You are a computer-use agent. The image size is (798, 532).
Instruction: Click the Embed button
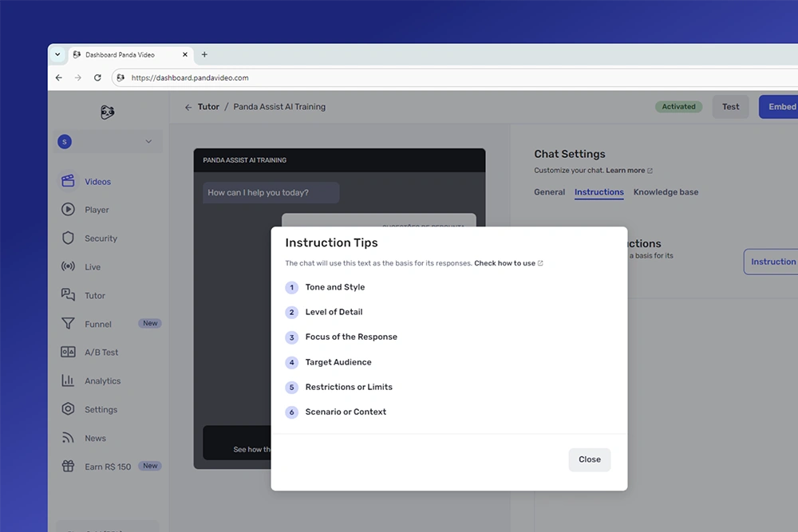pos(780,107)
